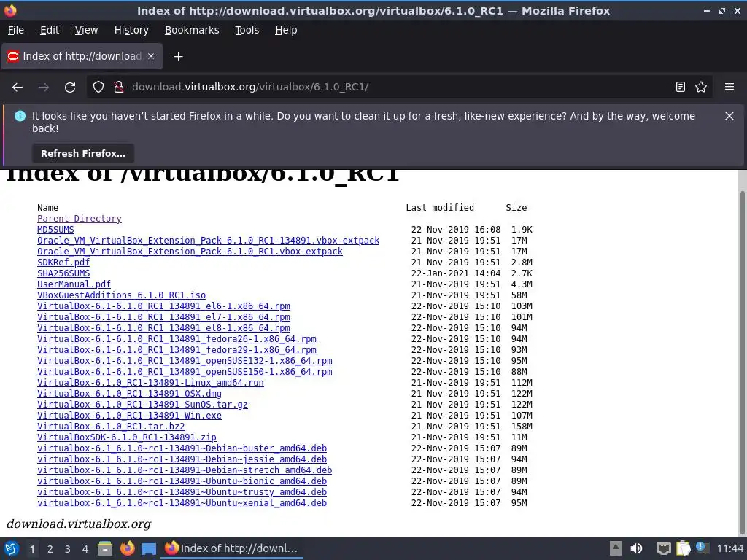Image resolution: width=747 pixels, height=560 pixels.
Task: Open the UserManual.pdf link
Action: click(74, 284)
